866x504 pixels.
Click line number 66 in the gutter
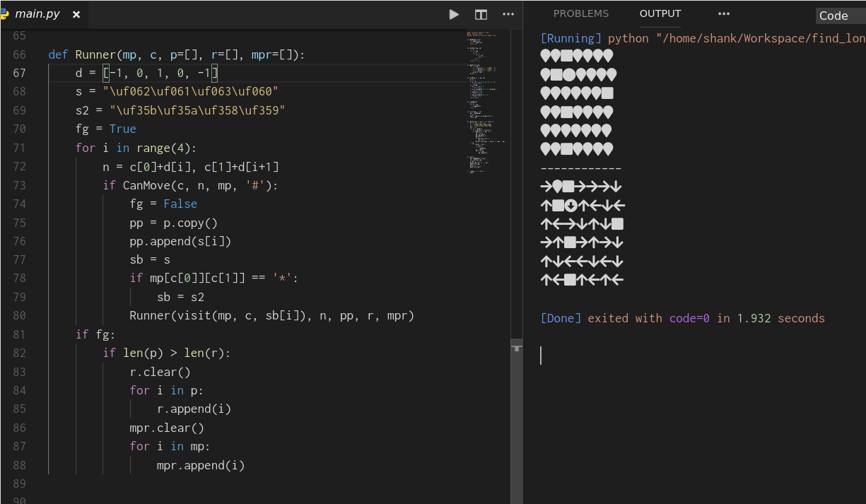coord(20,54)
